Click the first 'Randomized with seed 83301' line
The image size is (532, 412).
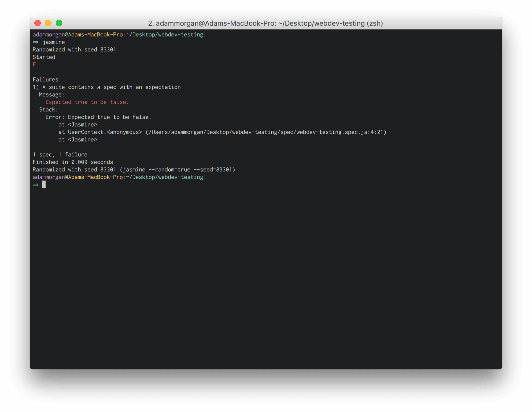74,50
